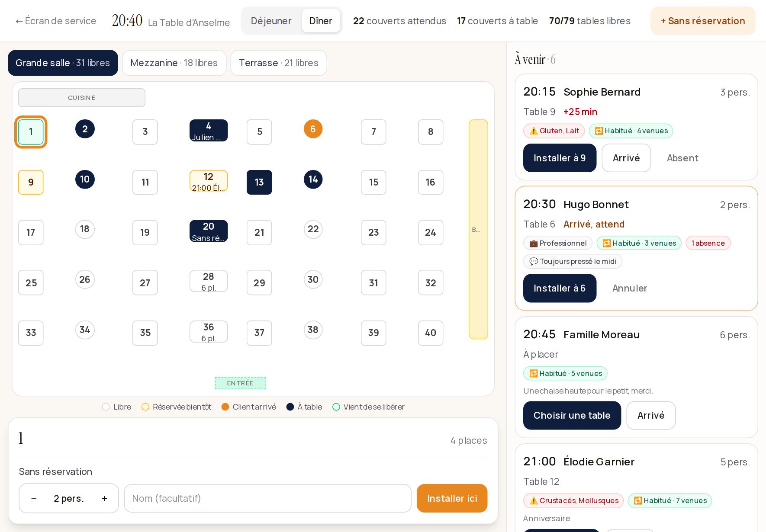The height and width of the screenshot is (532, 766).
Task: Go back to Écran de service
Action: tap(56, 21)
